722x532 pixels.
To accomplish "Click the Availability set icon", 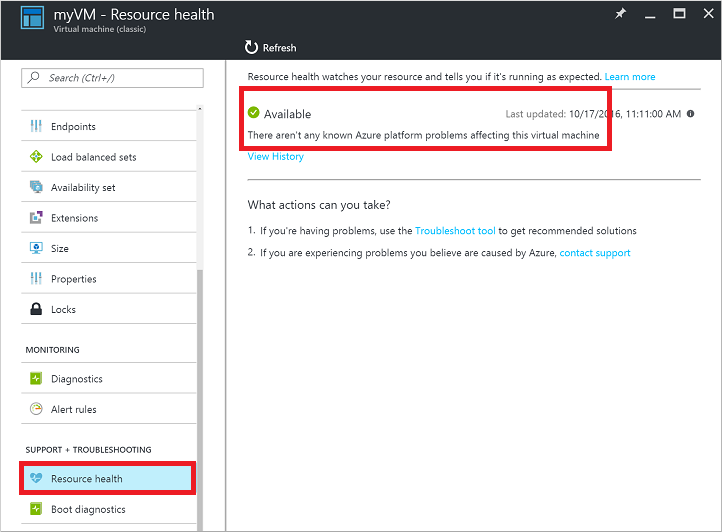I will pyautogui.click(x=36, y=187).
